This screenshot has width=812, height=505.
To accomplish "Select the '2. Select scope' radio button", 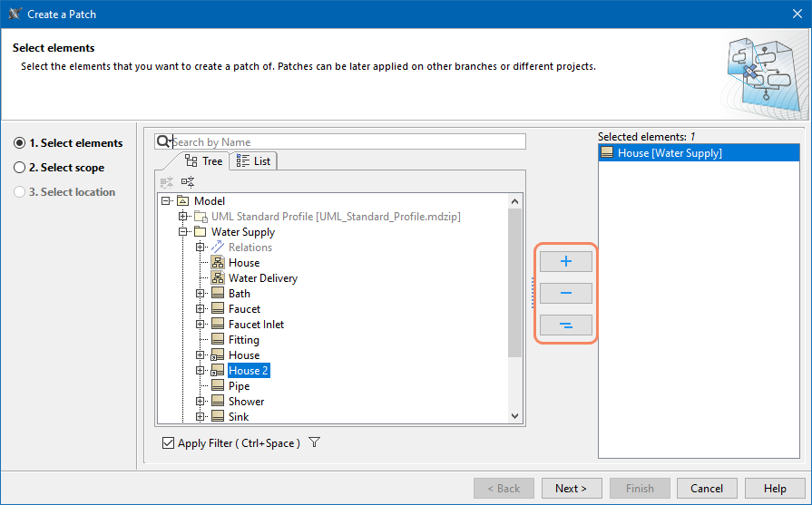I will (19, 168).
